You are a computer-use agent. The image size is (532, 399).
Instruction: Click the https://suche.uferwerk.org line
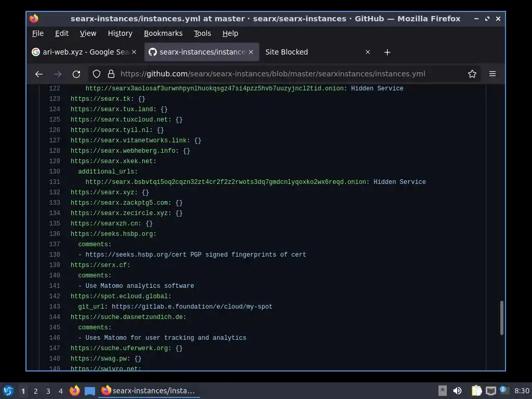[x=127, y=348]
